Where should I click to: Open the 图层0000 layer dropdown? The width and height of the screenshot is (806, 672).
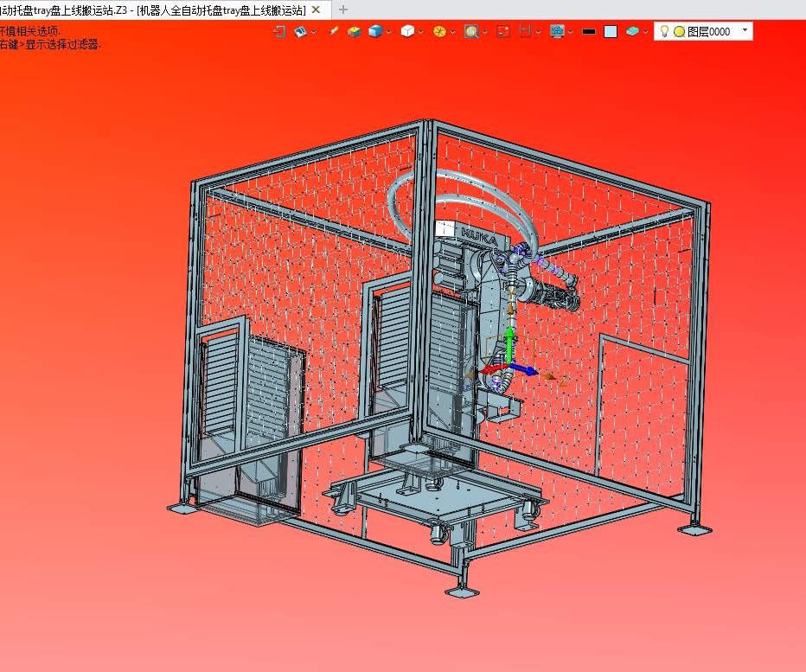(x=745, y=31)
